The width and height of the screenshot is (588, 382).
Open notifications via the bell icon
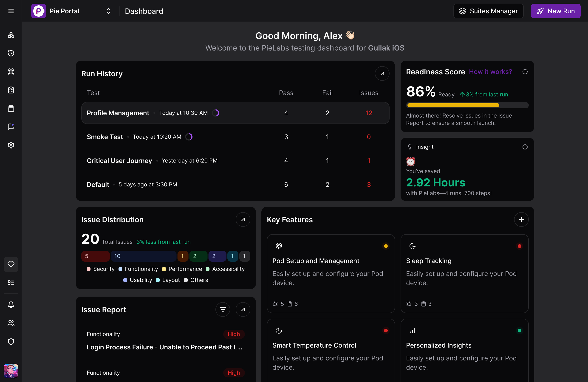pos(11,305)
